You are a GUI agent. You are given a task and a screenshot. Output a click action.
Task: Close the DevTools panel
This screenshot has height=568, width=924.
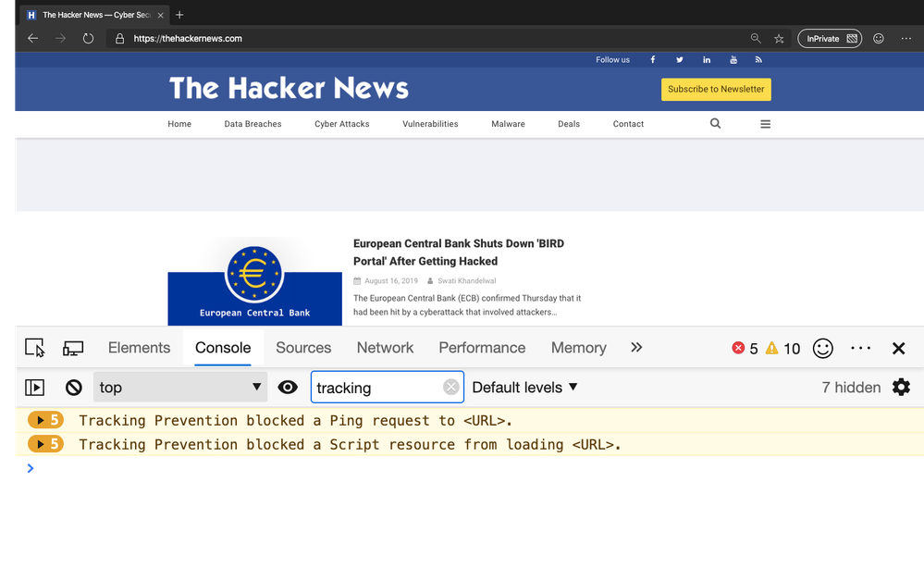point(899,348)
